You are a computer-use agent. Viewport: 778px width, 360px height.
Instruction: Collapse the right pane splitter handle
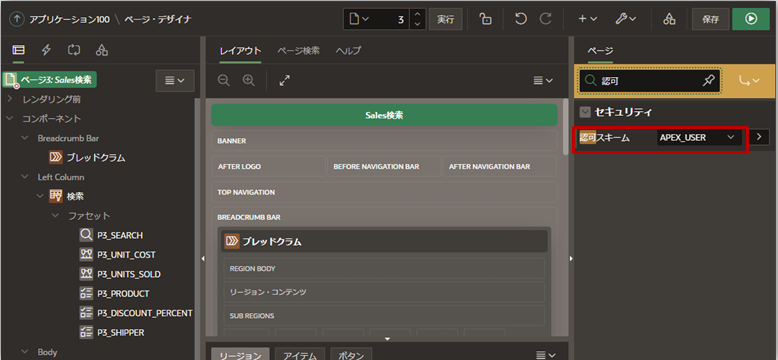[x=571, y=258]
